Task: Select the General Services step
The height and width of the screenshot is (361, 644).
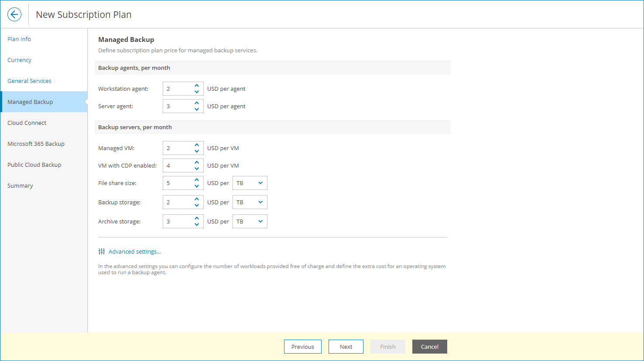Action: pos(29,81)
